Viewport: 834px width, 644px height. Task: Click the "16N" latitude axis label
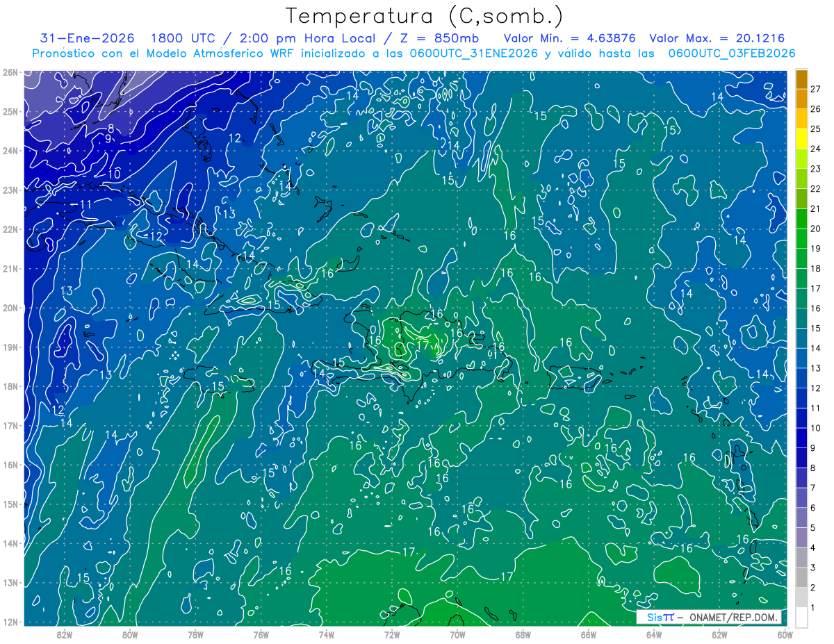click(x=10, y=465)
